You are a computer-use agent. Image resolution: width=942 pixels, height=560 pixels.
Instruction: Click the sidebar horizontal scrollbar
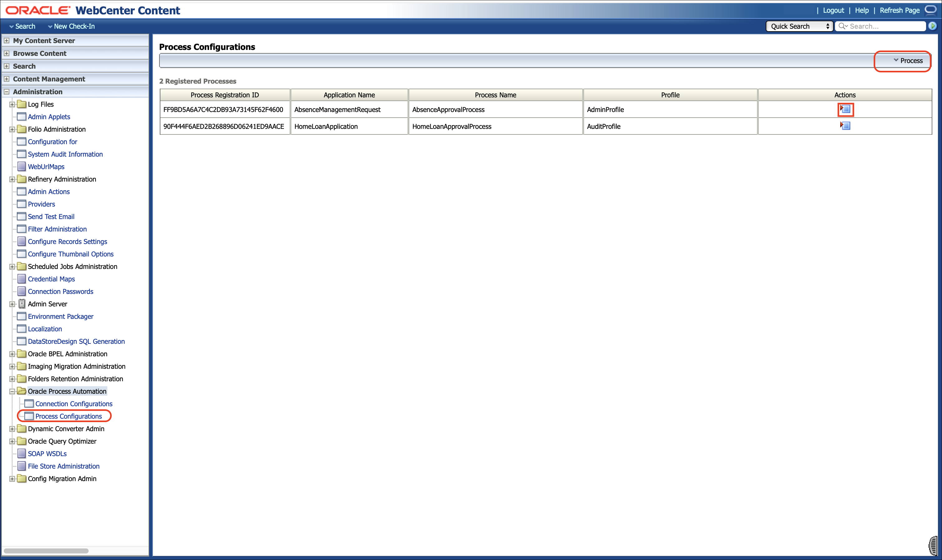click(46, 551)
